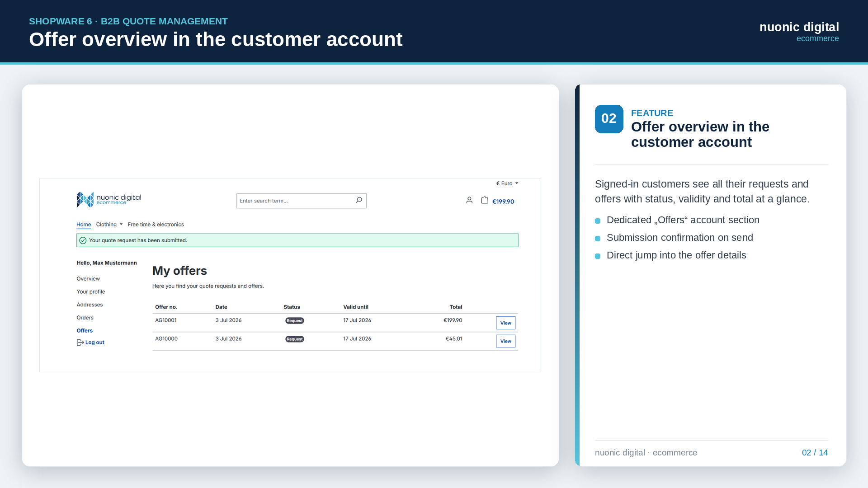The image size is (868, 488).
Task: Click 17 Jul 2026 in AG10001 row
Action: click(x=357, y=320)
